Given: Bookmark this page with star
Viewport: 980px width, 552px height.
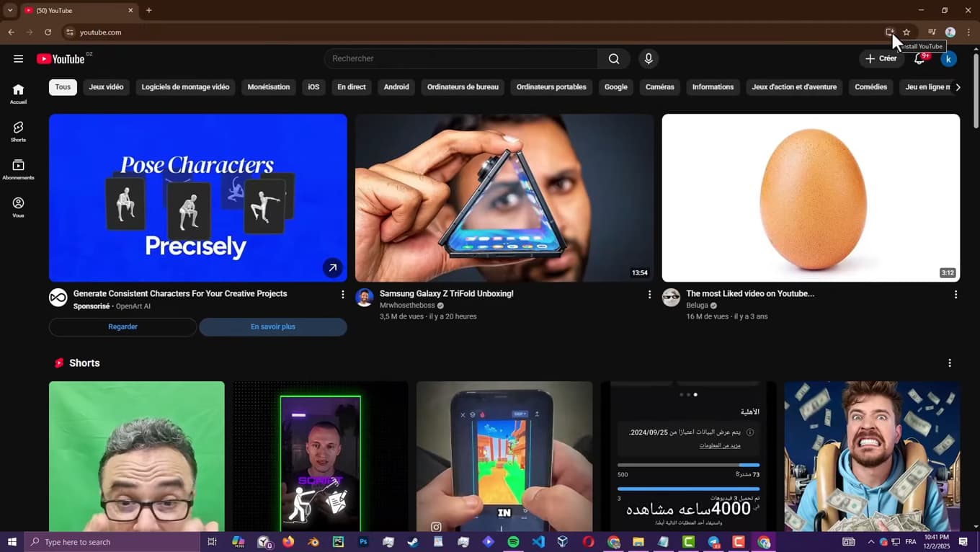Looking at the screenshot, I should tap(906, 32).
